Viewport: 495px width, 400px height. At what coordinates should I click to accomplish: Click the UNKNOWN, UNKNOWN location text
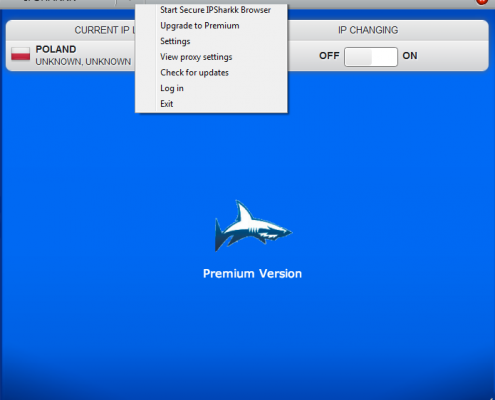tap(83, 62)
